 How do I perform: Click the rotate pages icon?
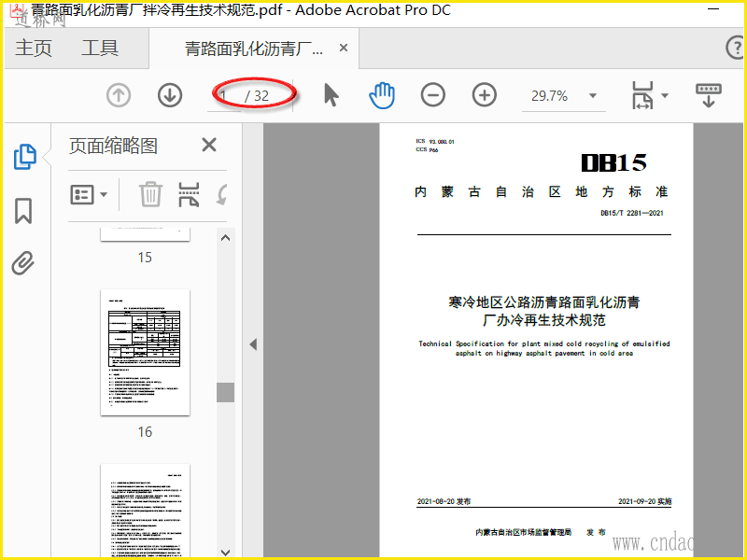point(222,194)
